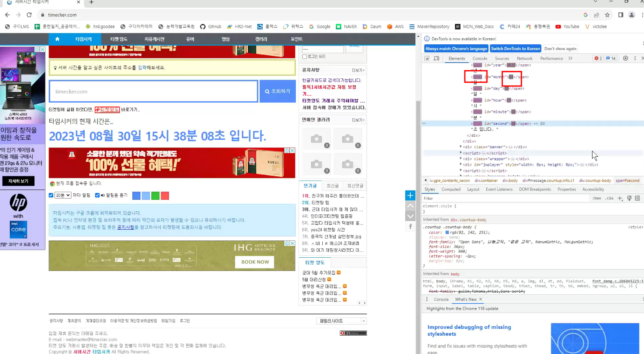Pick the light blue color swatch
Viewport: 644px width, 354px height.
click(x=146, y=196)
